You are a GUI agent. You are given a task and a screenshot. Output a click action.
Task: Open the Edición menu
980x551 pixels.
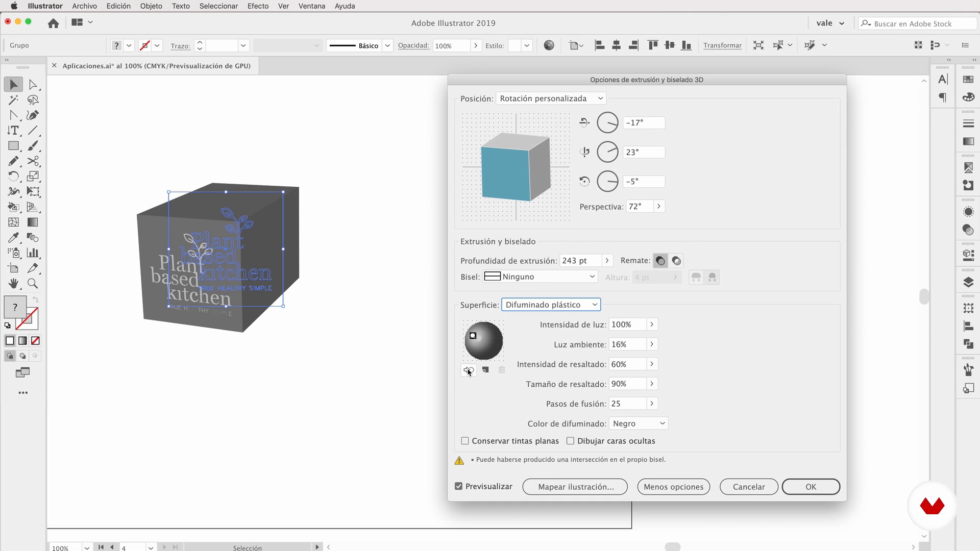coord(118,6)
